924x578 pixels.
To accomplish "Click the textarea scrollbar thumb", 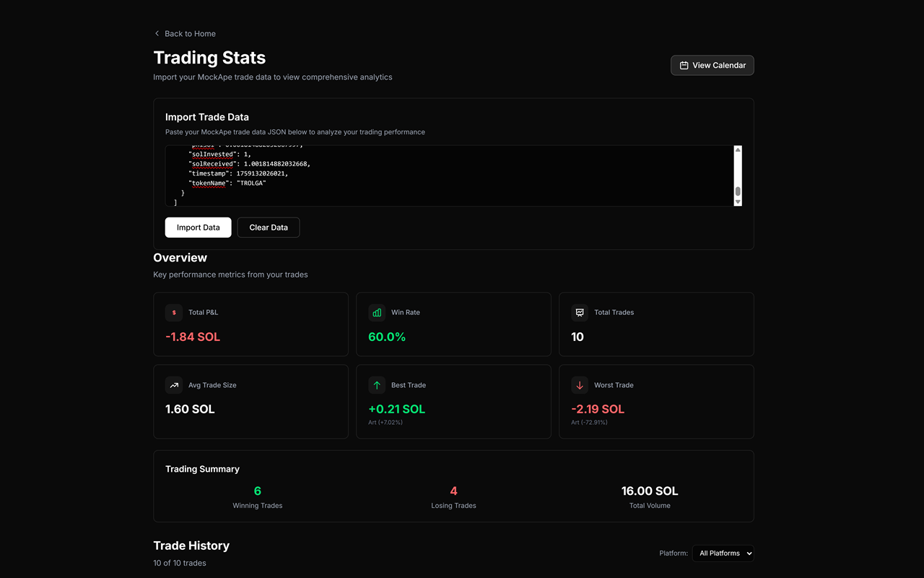I will pos(738,191).
